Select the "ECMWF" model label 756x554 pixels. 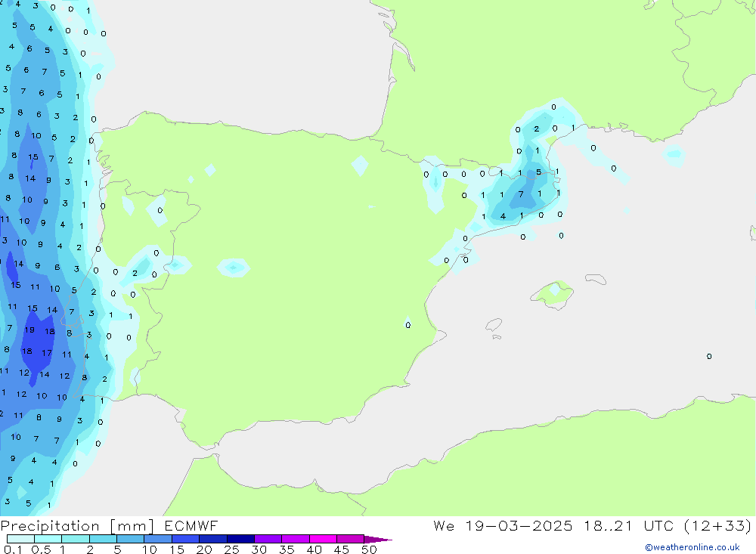(x=191, y=526)
